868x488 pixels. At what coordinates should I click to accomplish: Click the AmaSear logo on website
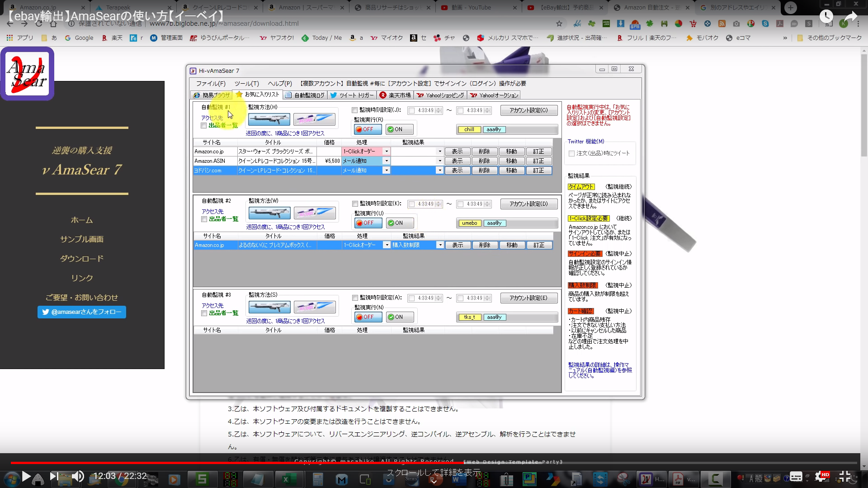click(x=27, y=73)
